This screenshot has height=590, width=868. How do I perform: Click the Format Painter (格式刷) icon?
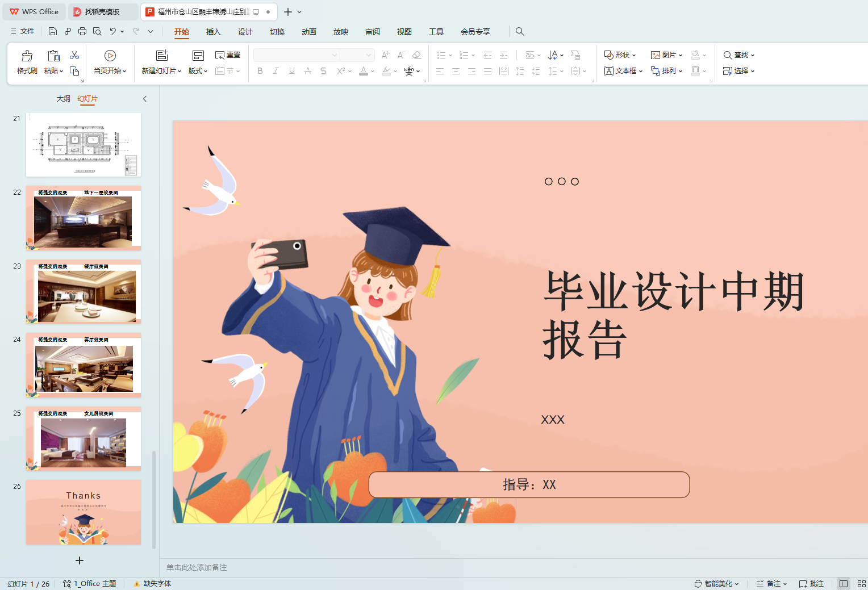coord(27,56)
